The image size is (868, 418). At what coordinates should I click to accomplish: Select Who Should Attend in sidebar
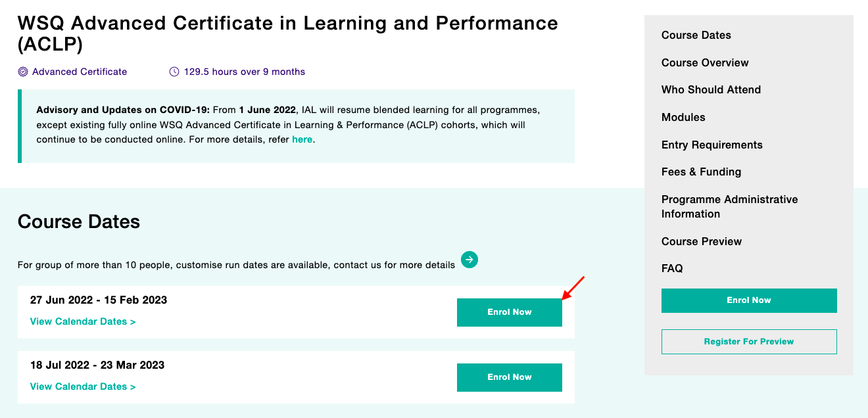tap(711, 90)
